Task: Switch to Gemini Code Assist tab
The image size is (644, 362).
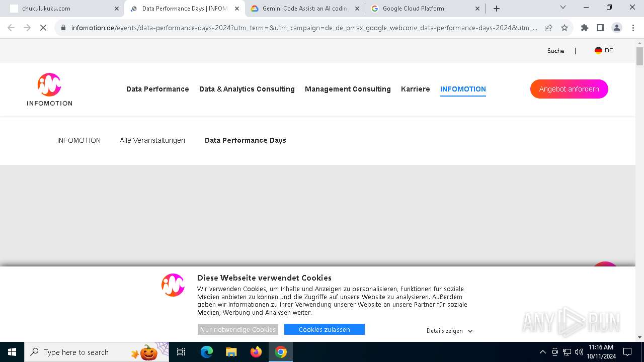Action: (x=305, y=9)
